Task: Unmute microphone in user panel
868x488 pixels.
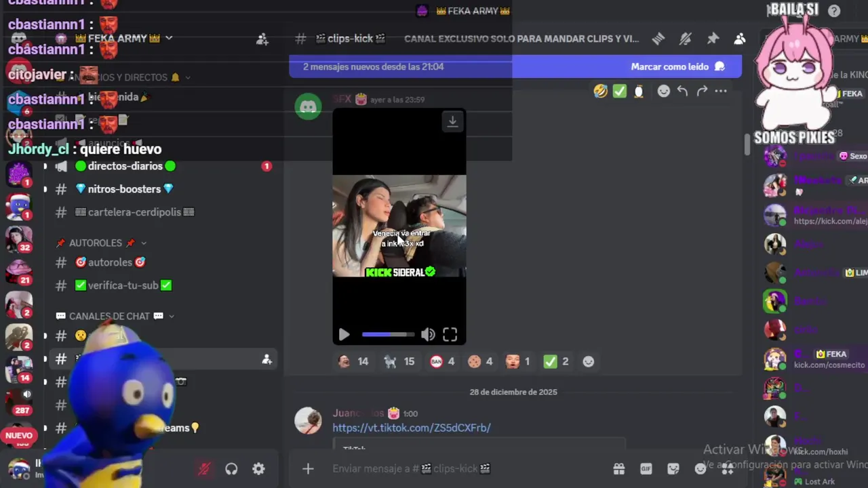Action: [204, 468]
